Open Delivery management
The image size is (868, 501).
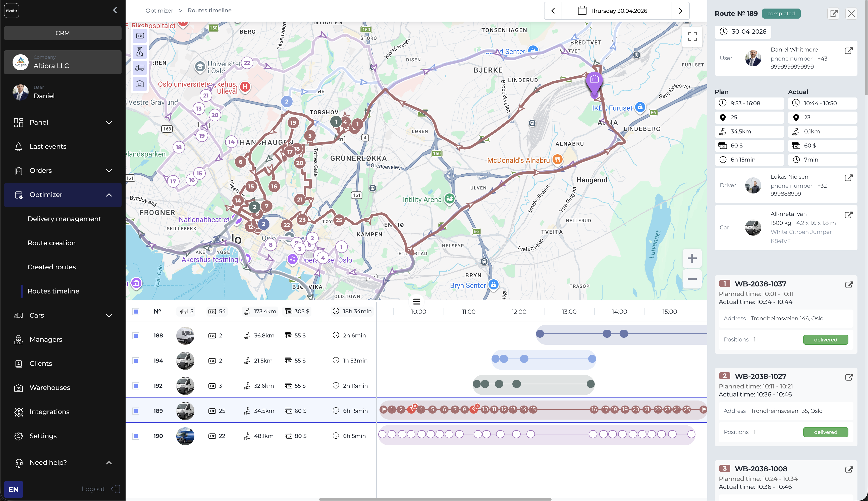coord(64,219)
